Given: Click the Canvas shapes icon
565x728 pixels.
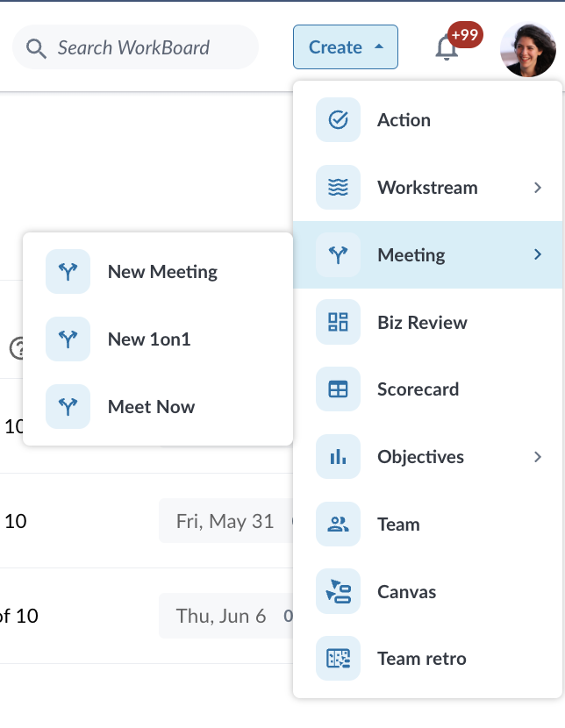Looking at the screenshot, I should pos(338,591).
